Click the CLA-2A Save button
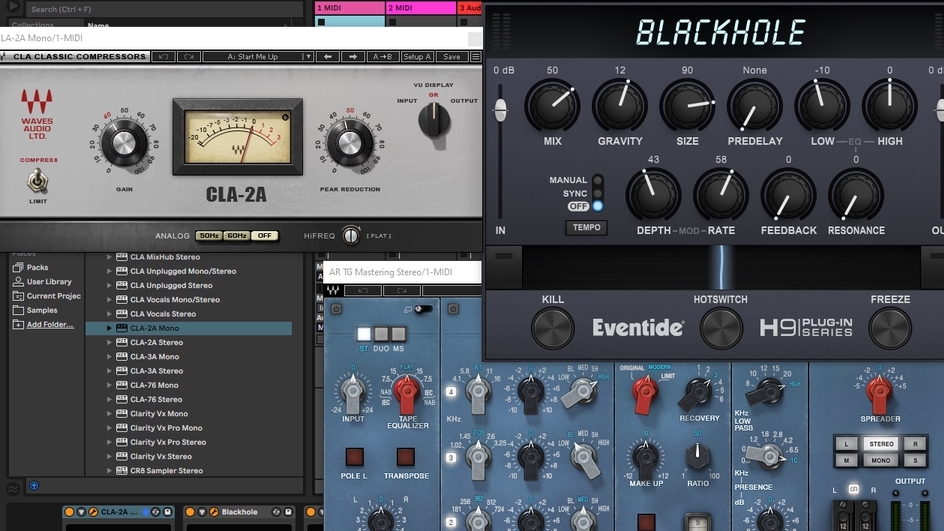The width and height of the screenshot is (944, 531). tap(452, 57)
